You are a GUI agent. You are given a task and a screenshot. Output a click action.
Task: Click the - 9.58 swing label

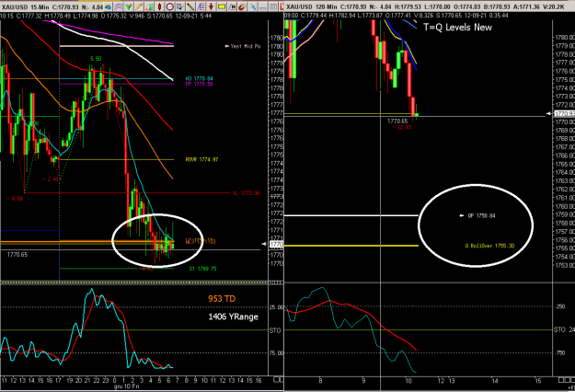(x=15, y=199)
